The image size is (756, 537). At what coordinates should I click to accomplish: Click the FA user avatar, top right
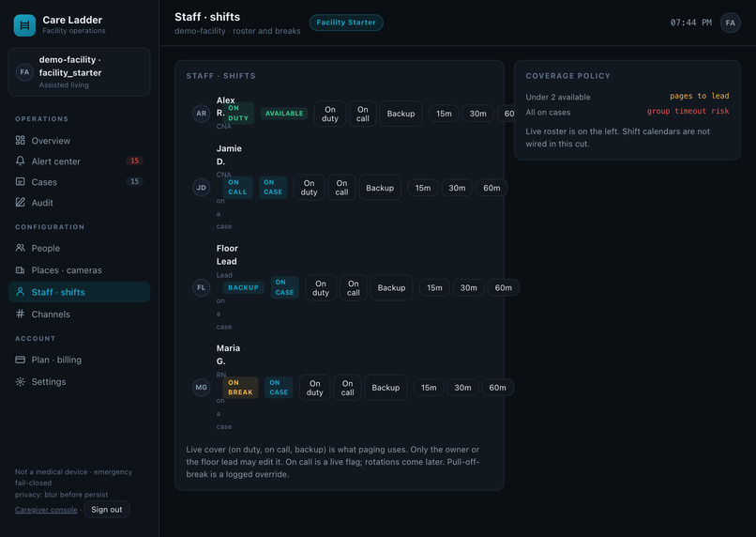click(x=731, y=23)
